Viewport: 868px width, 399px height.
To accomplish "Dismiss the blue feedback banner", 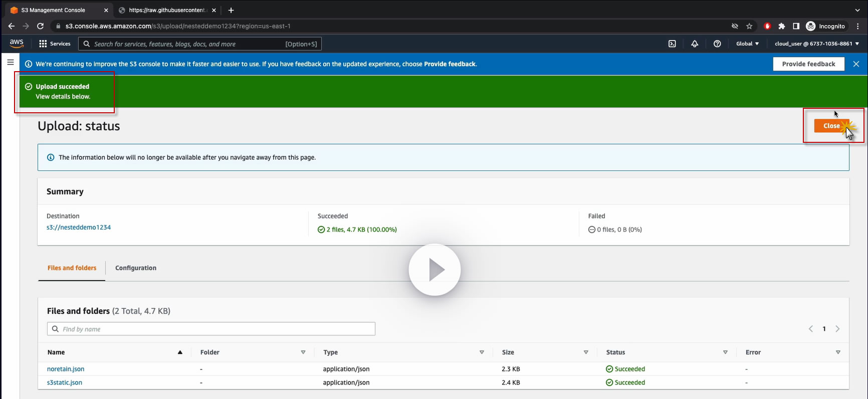I will point(856,64).
